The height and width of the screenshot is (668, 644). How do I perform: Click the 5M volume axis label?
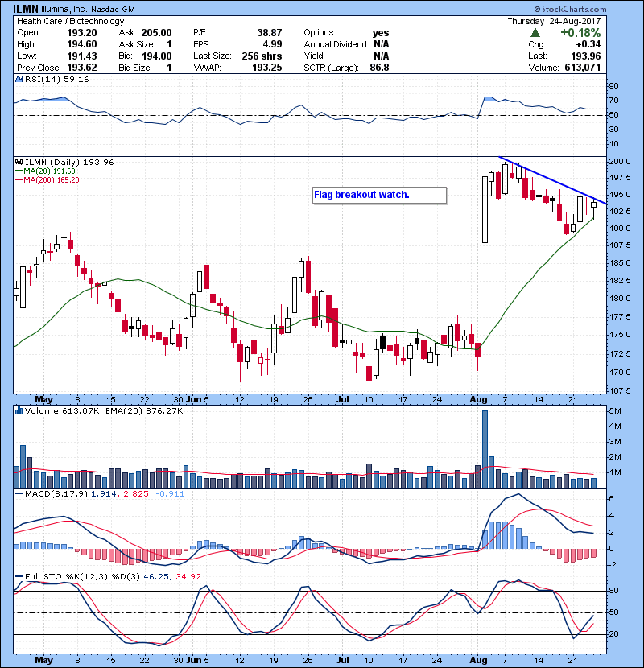[615, 411]
